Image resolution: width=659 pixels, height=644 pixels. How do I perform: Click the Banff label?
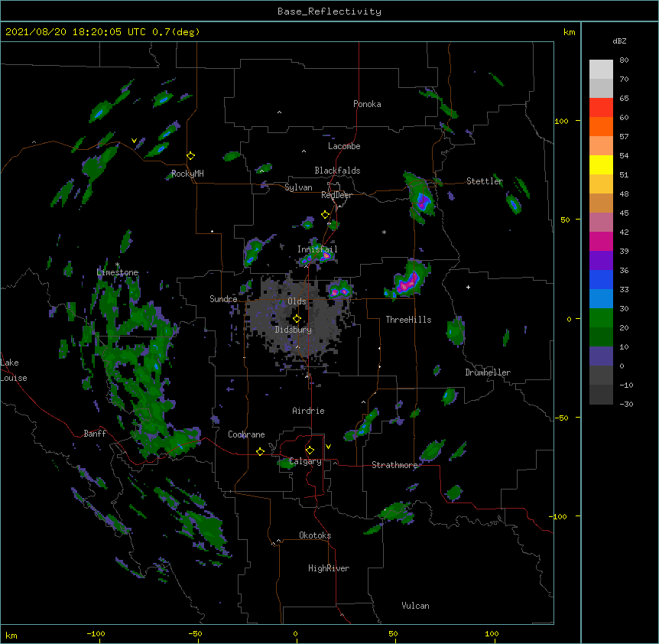pyautogui.click(x=95, y=434)
